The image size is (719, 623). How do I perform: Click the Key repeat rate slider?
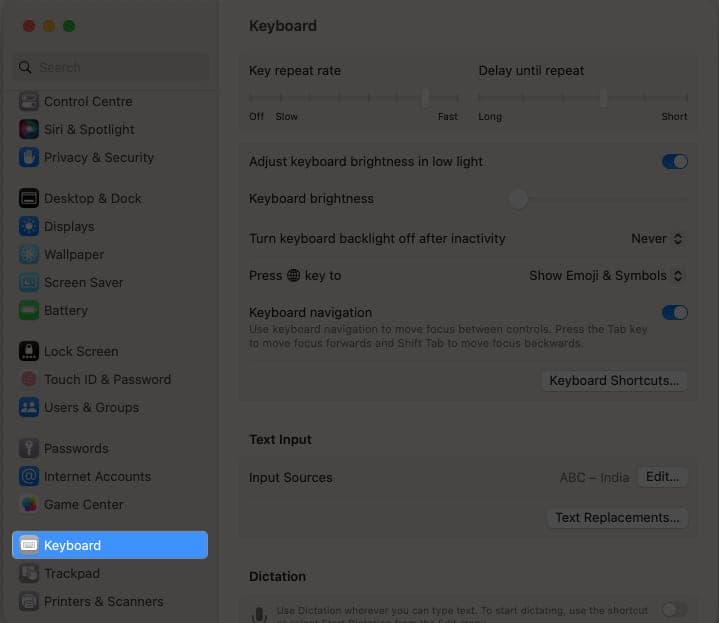point(354,97)
